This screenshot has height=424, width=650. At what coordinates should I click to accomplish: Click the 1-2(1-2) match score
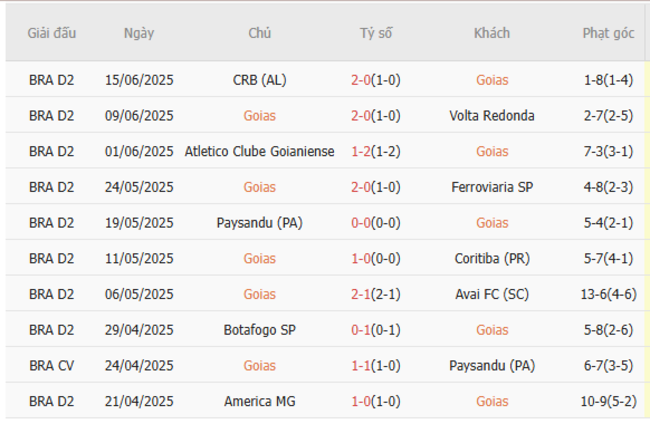coord(376,152)
